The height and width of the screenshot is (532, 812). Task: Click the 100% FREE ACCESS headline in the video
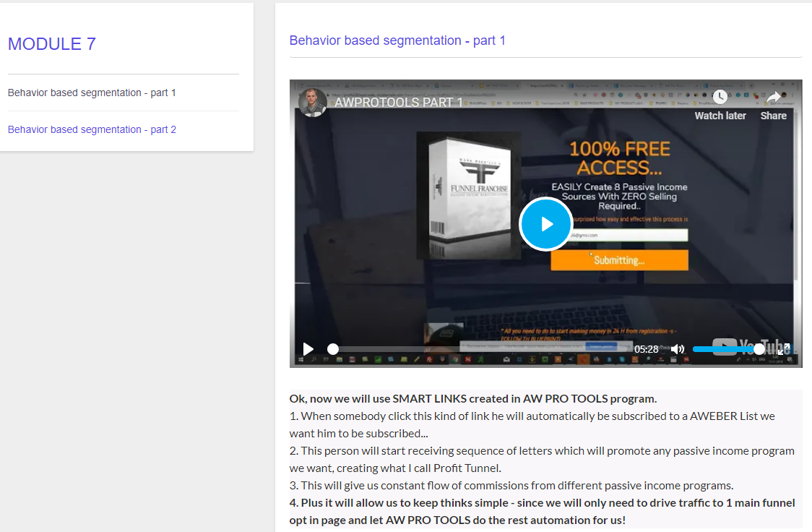(x=619, y=158)
